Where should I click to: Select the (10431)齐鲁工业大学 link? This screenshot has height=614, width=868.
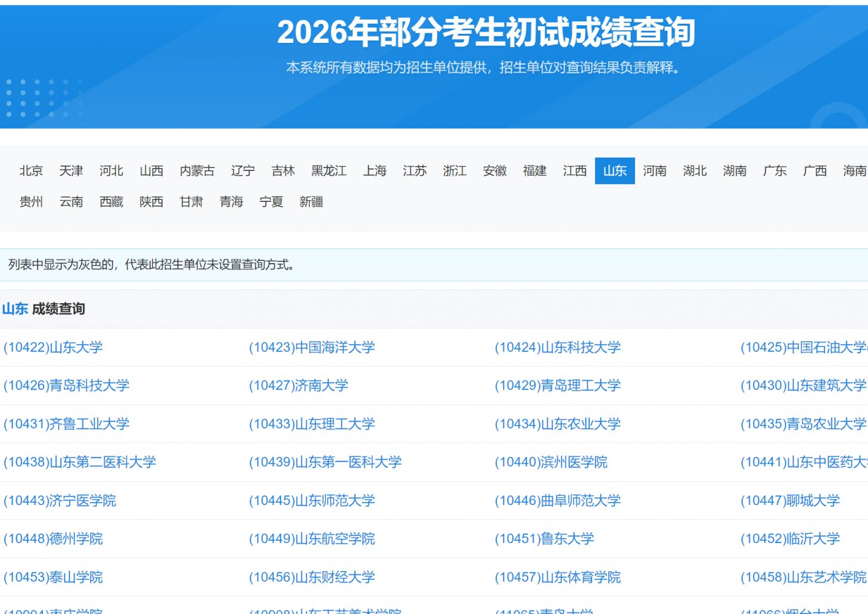point(66,424)
